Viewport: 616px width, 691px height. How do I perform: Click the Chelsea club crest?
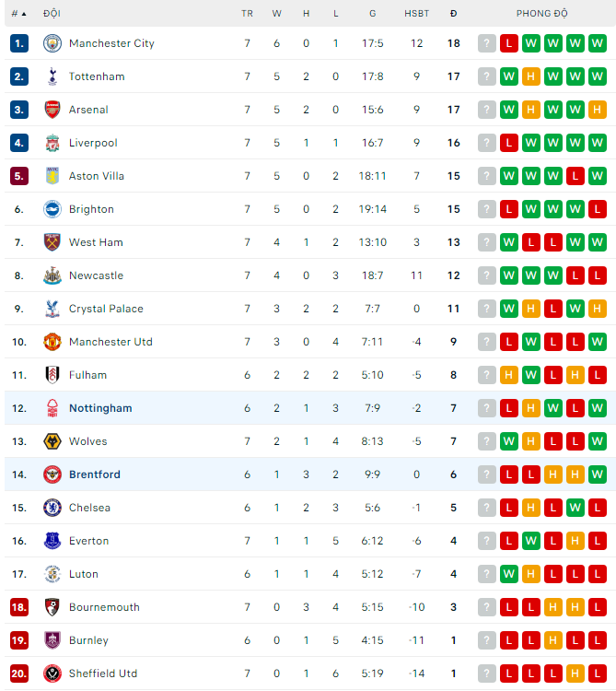coord(52,508)
